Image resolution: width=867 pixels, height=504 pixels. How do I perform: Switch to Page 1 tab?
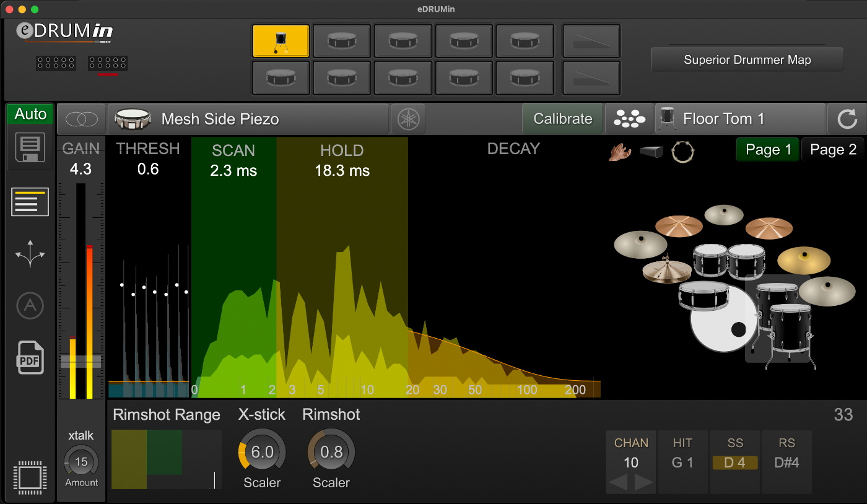(768, 150)
